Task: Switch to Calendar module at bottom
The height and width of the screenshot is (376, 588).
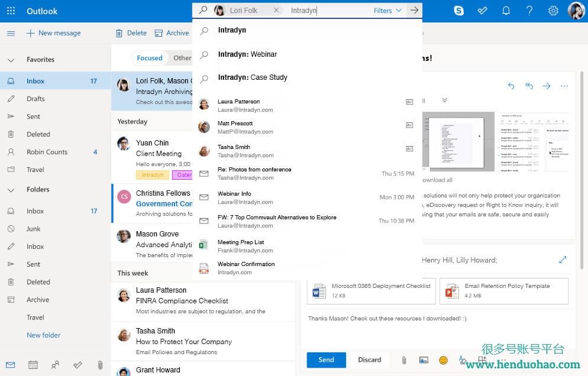Action: click(x=33, y=364)
